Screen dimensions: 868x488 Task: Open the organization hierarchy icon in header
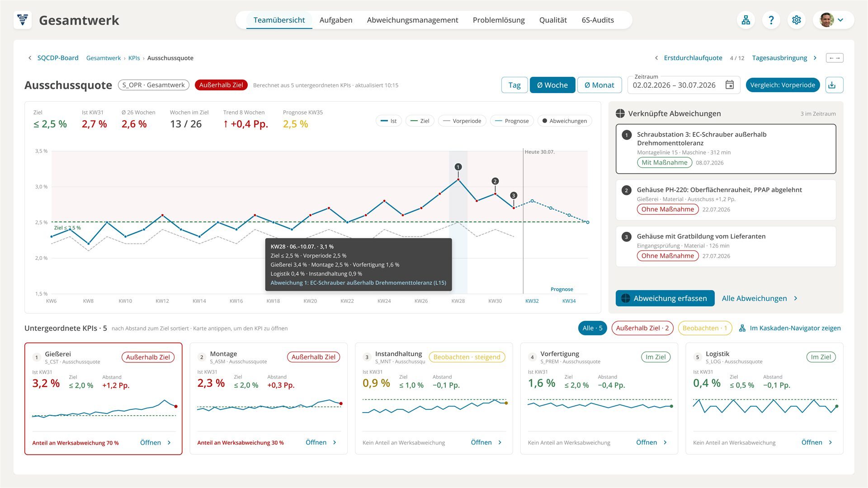tap(746, 20)
